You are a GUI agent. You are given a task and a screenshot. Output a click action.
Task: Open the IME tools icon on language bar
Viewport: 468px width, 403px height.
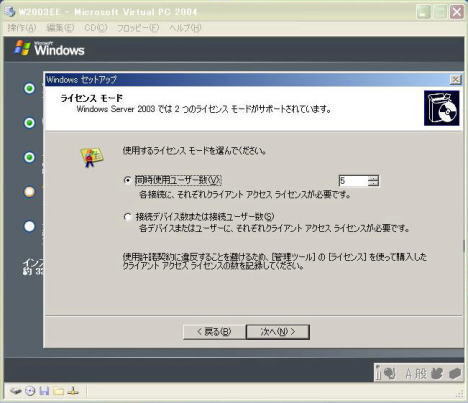point(455,373)
